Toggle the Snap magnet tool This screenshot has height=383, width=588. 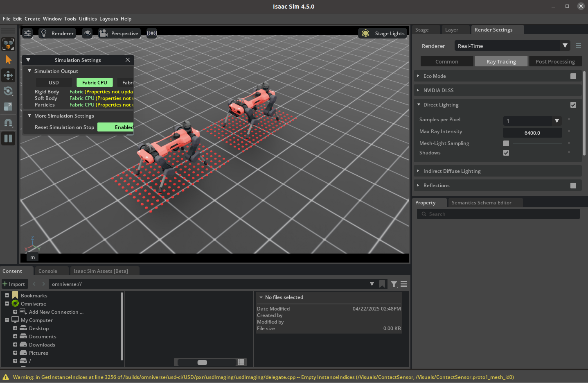(x=8, y=122)
